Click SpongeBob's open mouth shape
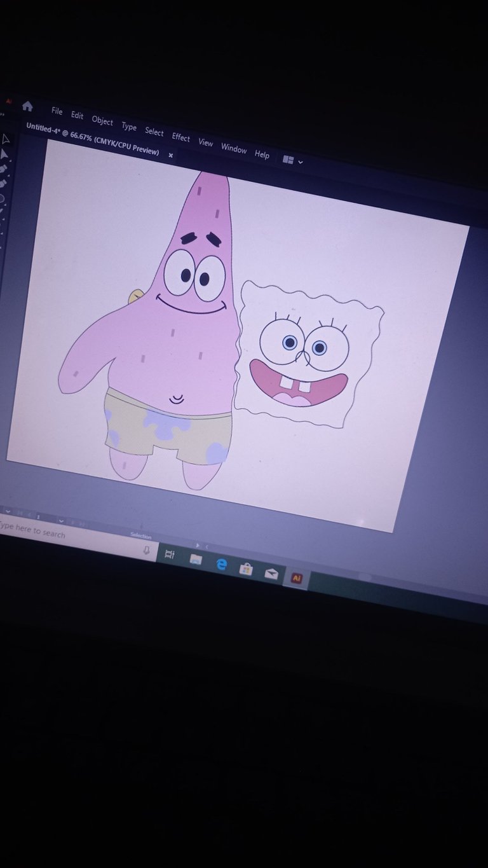 [298, 383]
